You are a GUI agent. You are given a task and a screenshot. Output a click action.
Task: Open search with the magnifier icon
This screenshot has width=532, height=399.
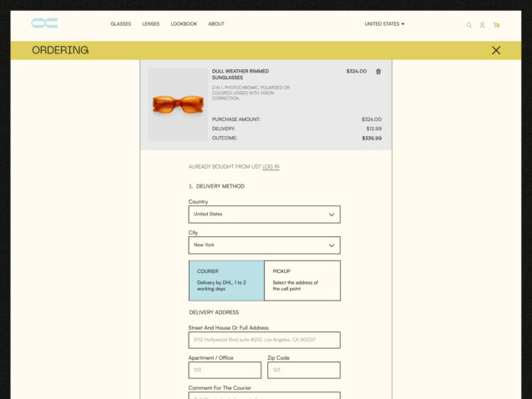point(469,25)
